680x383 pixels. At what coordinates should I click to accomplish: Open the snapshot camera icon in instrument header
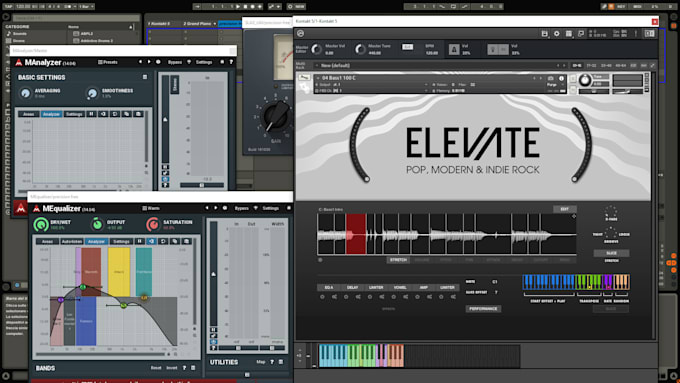[551, 79]
